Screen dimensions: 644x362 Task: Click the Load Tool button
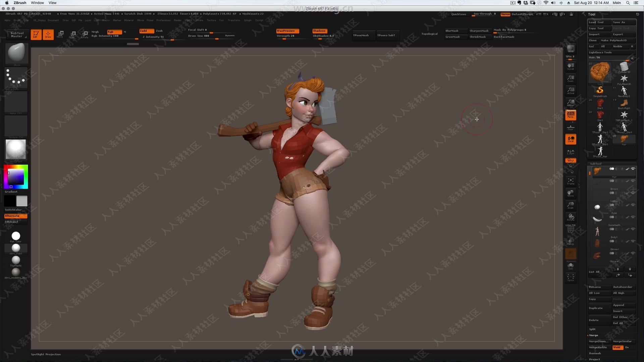(x=600, y=22)
